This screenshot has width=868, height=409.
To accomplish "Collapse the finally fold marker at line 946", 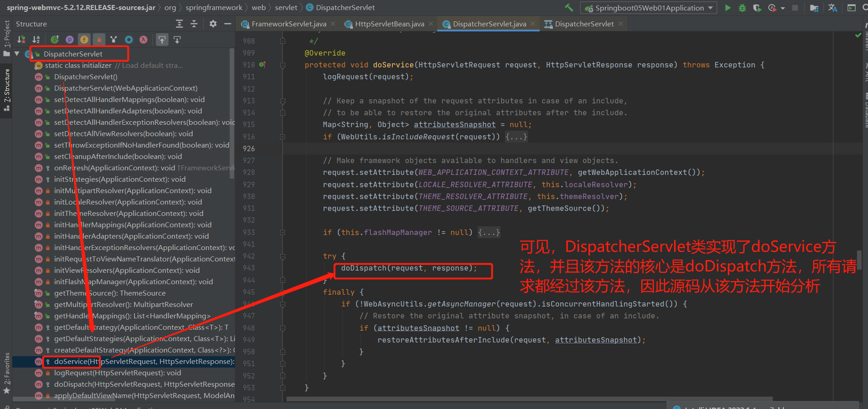I will 282,304.
